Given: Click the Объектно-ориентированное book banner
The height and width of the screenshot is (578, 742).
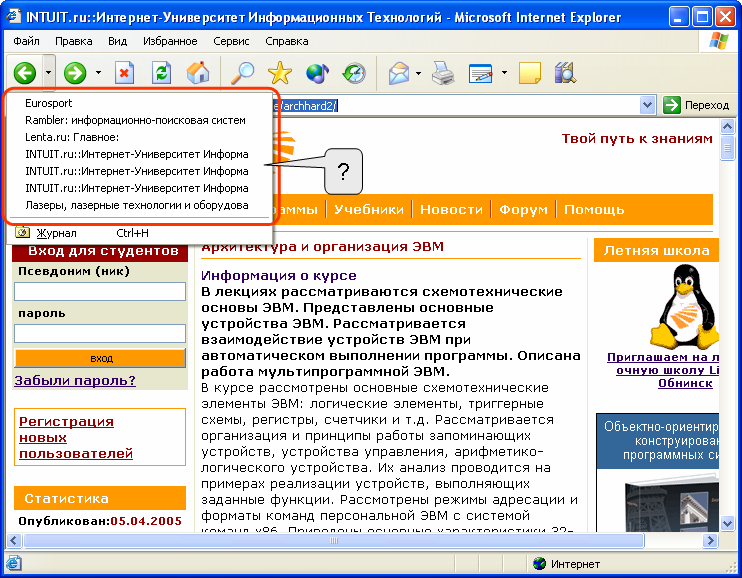Looking at the screenshot, I should pos(658,472).
